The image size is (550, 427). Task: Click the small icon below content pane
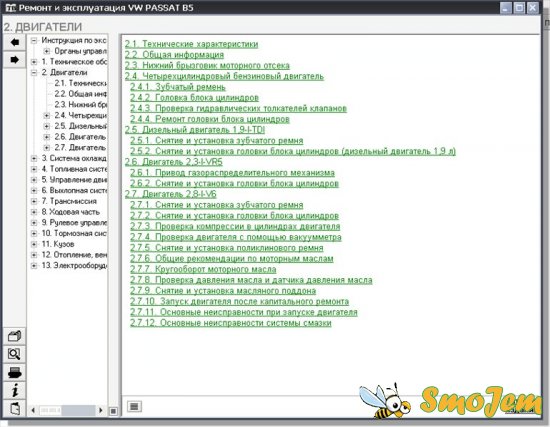(x=134, y=406)
